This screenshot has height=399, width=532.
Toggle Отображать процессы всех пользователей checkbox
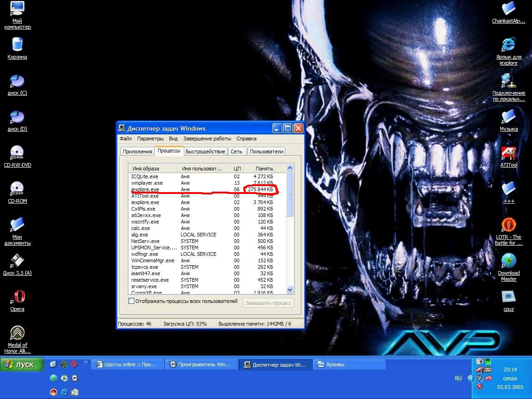(131, 301)
